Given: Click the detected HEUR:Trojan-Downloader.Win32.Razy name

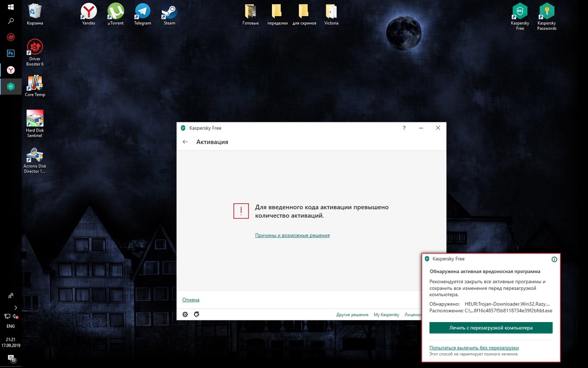Looking at the screenshot, I should pyautogui.click(x=507, y=304).
